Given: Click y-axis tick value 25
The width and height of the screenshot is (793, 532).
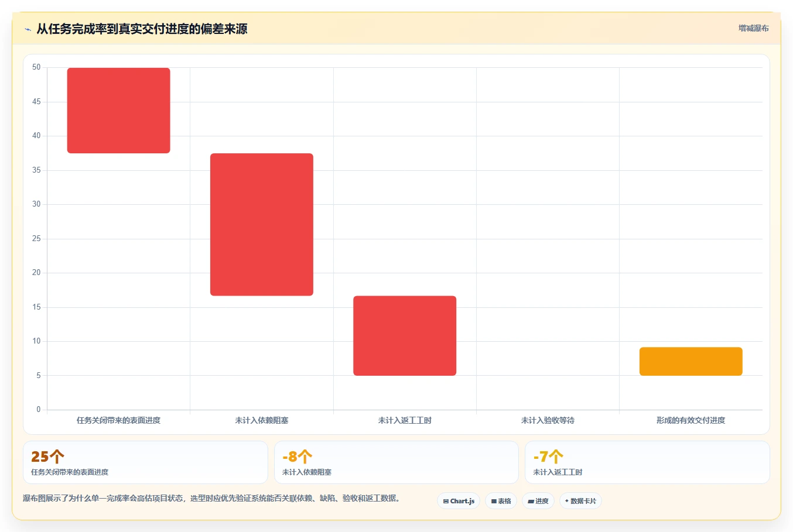Looking at the screenshot, I should pos(36,239).
